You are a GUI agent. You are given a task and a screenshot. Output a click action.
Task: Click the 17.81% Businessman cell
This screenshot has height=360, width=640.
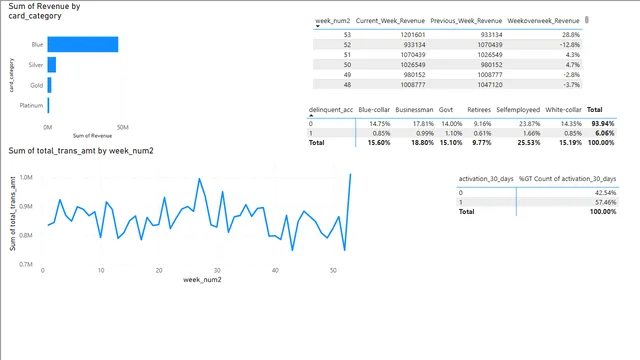pyautogui.click(x=423, y=123)
